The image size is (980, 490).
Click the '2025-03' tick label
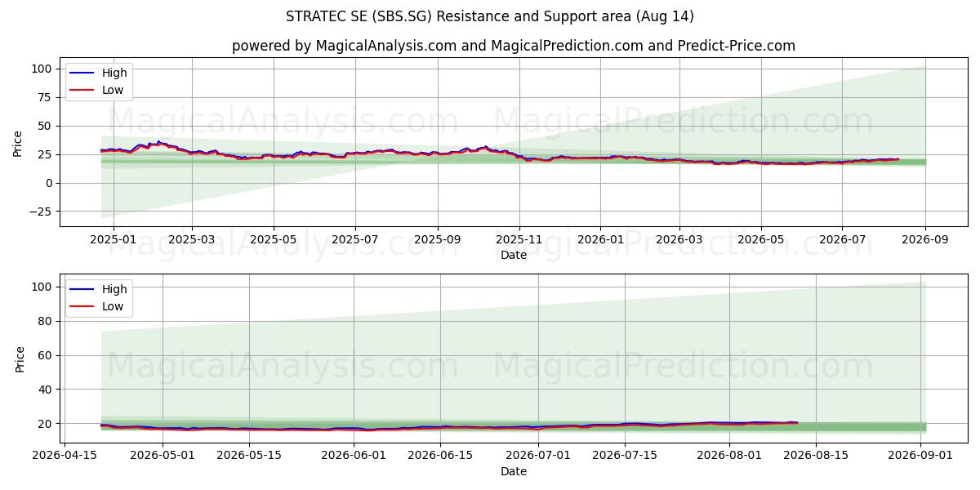pos(192,239)
